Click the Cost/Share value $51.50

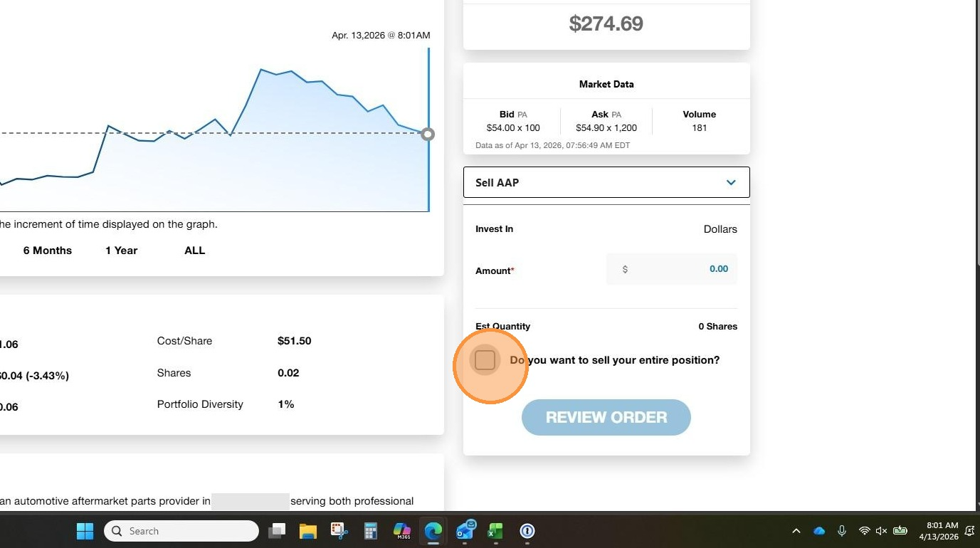tap(295, 341)
